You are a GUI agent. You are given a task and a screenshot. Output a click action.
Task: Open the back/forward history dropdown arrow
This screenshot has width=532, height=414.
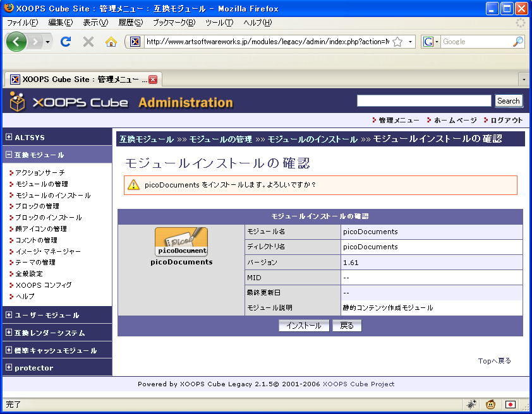tap(47, 42)
